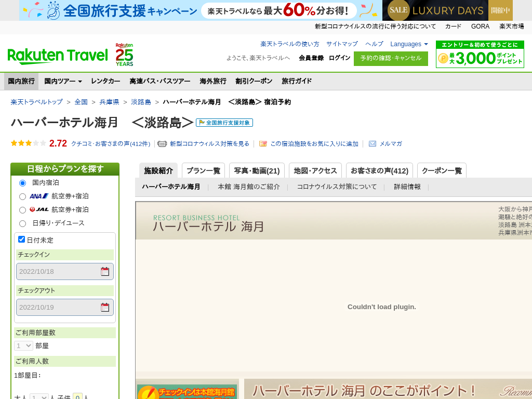The image size is (532, 399).
Task: Open クチコミ・お客さまの声(412件) link
Action: [x=111, y=144]
